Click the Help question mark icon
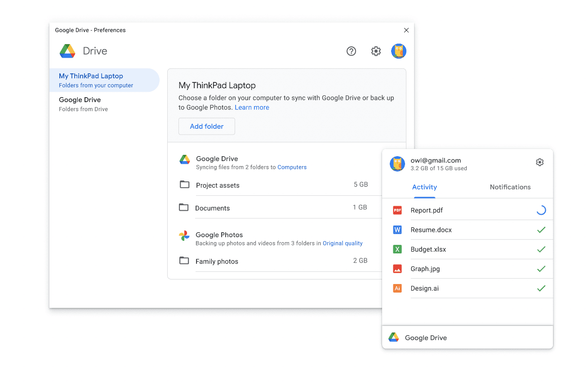The height and width of the screenshot is (388, 588). click(351, 51)
